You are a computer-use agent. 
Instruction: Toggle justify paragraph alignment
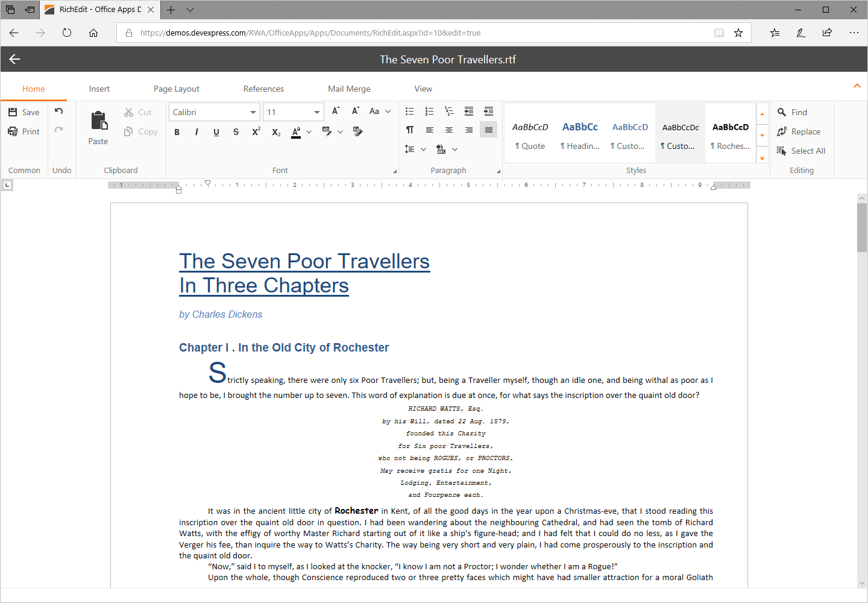click(489, 130)
